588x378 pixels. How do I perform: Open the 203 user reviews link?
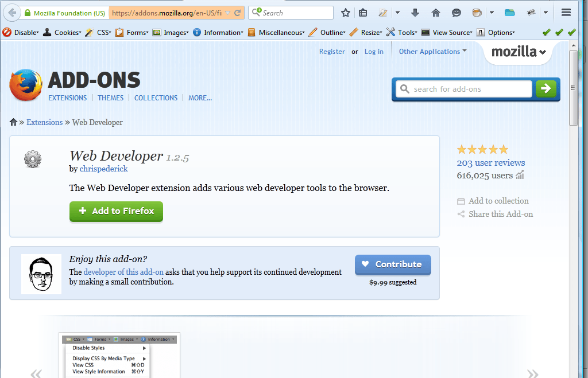(x=491, y=163)
